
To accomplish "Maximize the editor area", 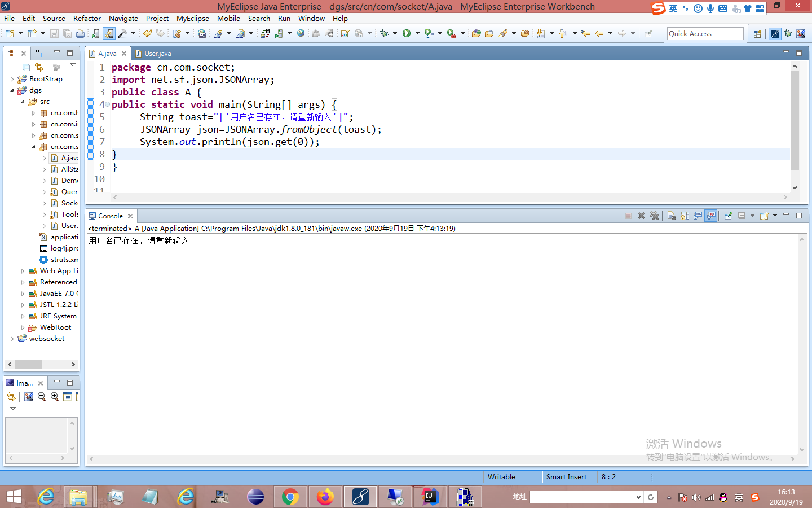I will click(798, 53).
